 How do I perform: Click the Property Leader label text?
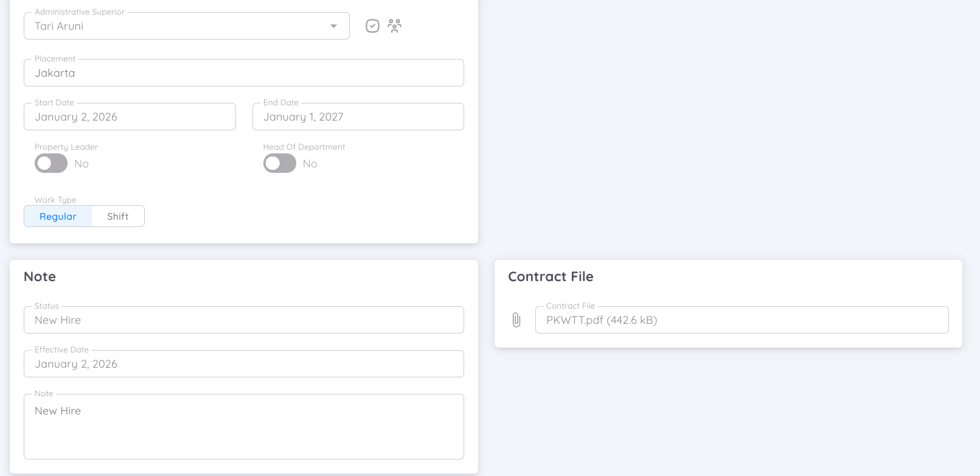(x=66, y=147)
